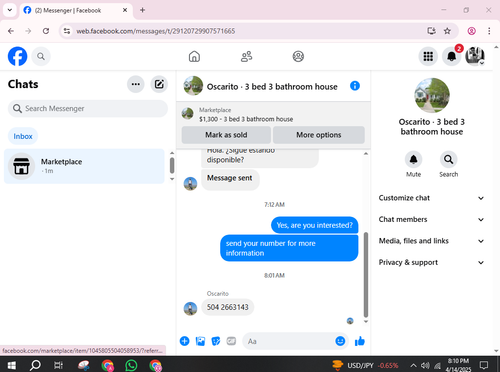
Task: Click Mark as sold button
Action: 226,135
